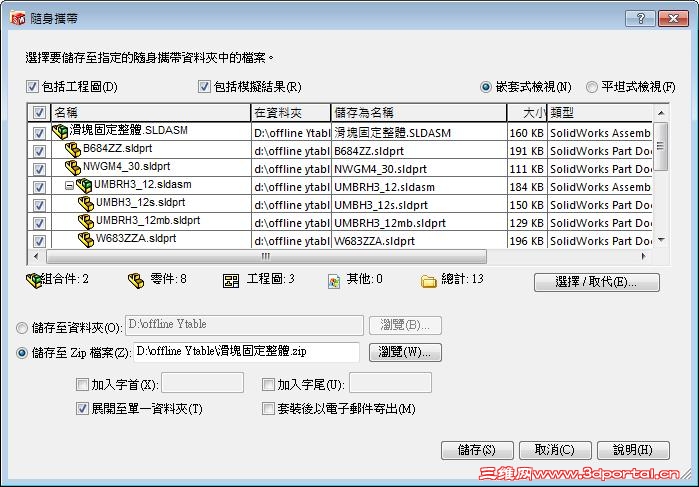The image size is (699, 487).
Task: Click the vertical scrollbar thumb of file list
Action: point(661,146)
